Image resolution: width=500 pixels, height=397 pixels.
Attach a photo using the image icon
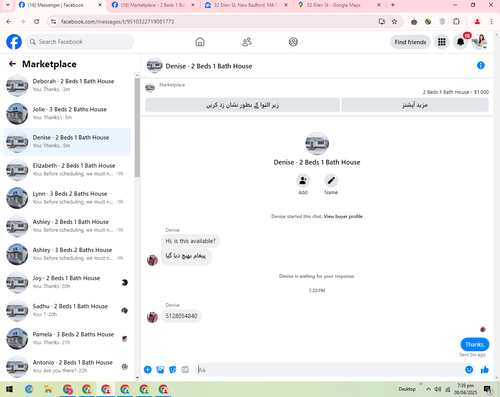coord(160,369)
